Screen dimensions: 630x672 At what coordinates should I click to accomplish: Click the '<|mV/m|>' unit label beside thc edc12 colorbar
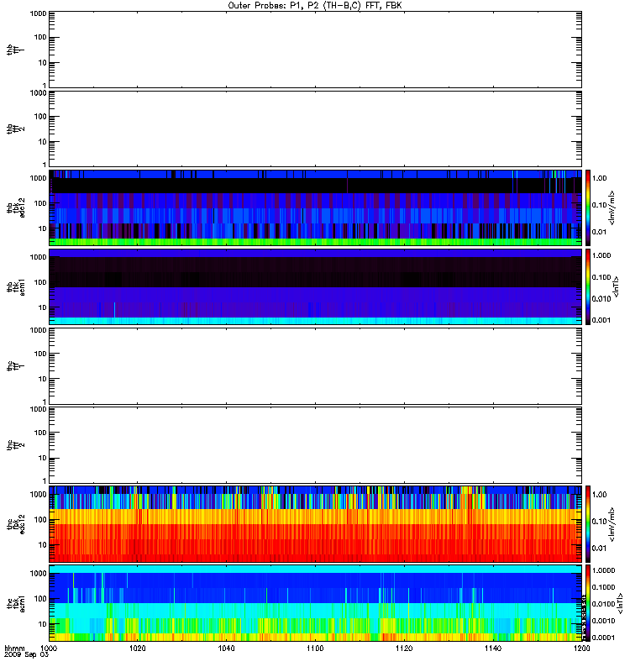(x=612, y=524)
